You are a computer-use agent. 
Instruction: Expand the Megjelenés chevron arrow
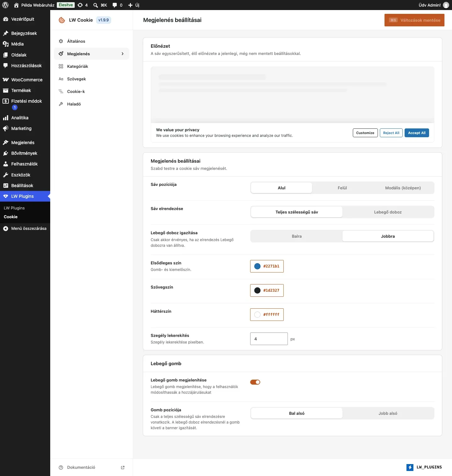(x=122, y=54)
